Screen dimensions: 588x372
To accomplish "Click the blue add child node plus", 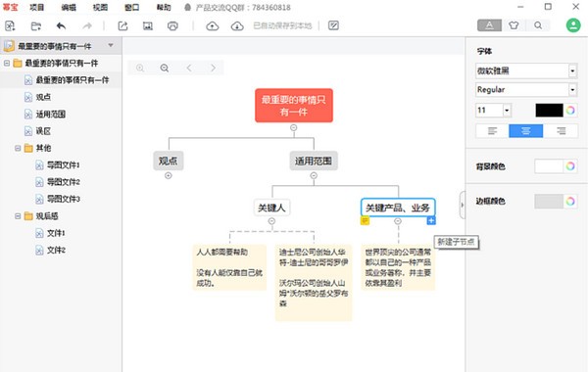I will [x=431, y=220].
